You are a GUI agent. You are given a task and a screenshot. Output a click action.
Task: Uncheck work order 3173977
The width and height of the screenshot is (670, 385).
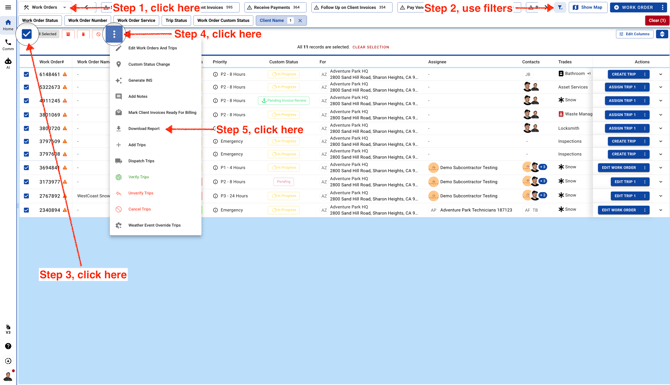(x=26, y=182)
